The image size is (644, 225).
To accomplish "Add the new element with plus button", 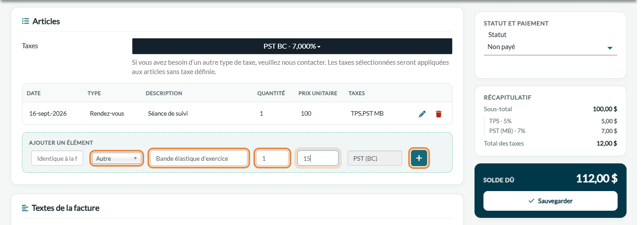I will click(419, 158).
